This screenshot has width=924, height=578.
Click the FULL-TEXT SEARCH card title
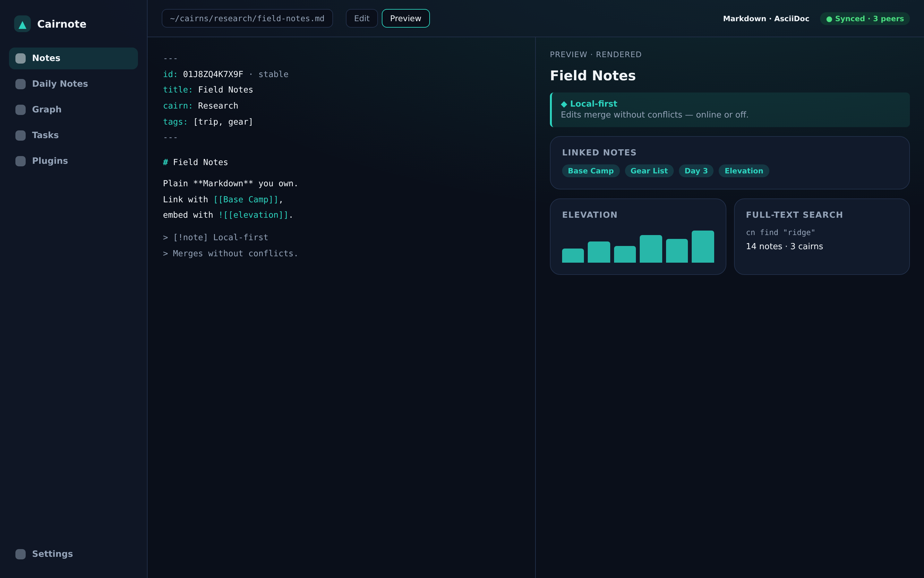tap(794, 215)
